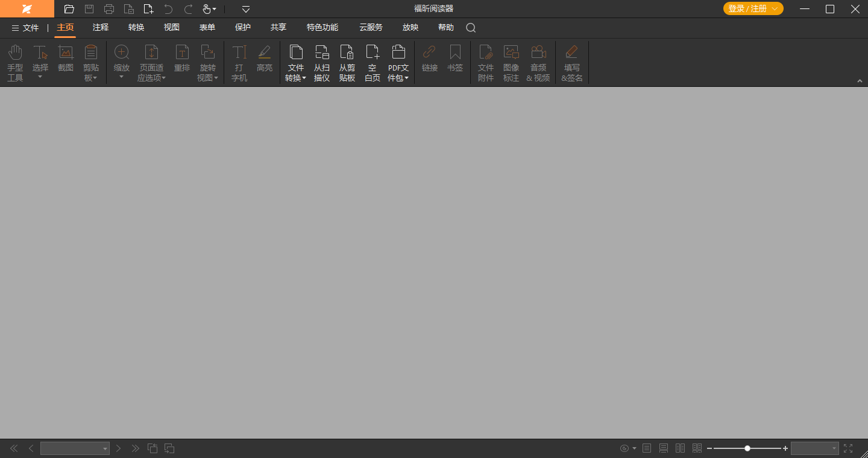The width and height of the screenshot is (868, 458).
Task: Click the zoom out minus button
Action: tap(709, 448)
